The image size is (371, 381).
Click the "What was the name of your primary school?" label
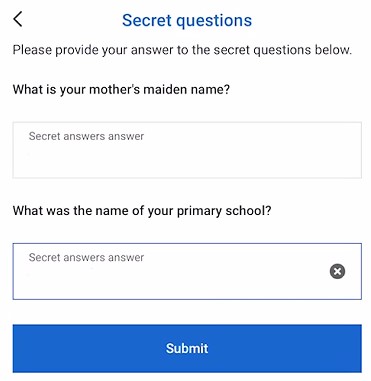pos(142,211)
